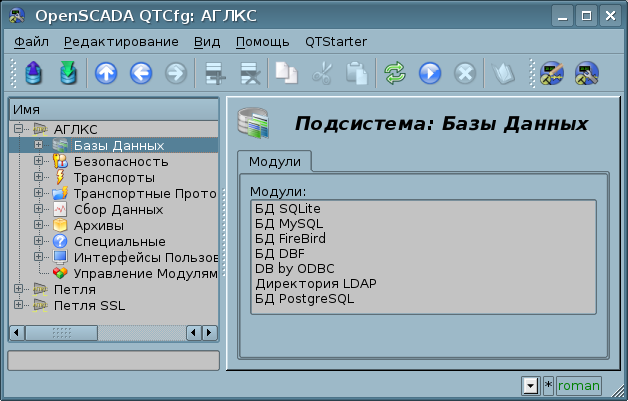
Task: Click the Безопасность keys icon
Action: point(60,161)
